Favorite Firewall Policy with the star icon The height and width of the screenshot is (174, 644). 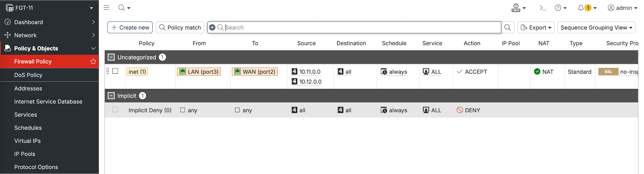[93, 61]
